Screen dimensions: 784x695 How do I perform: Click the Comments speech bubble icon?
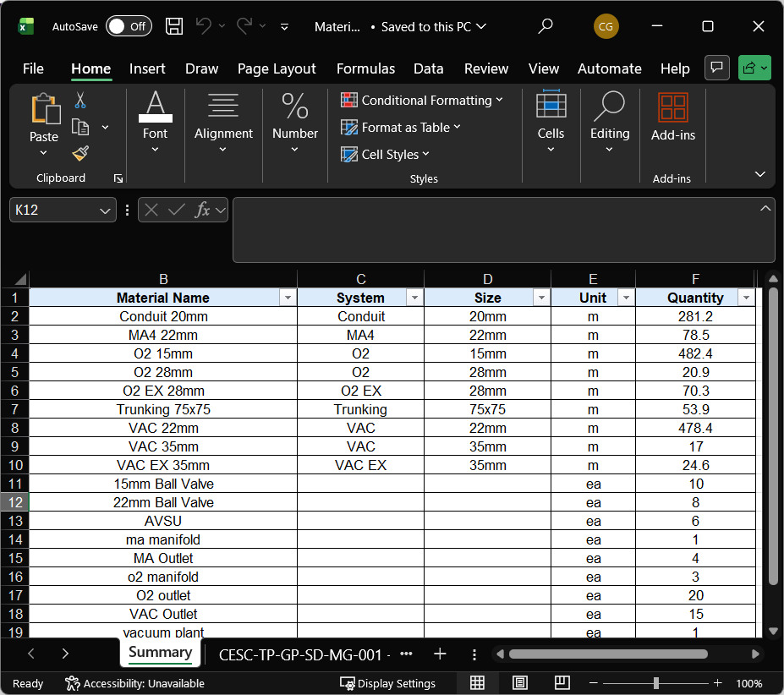717,68
